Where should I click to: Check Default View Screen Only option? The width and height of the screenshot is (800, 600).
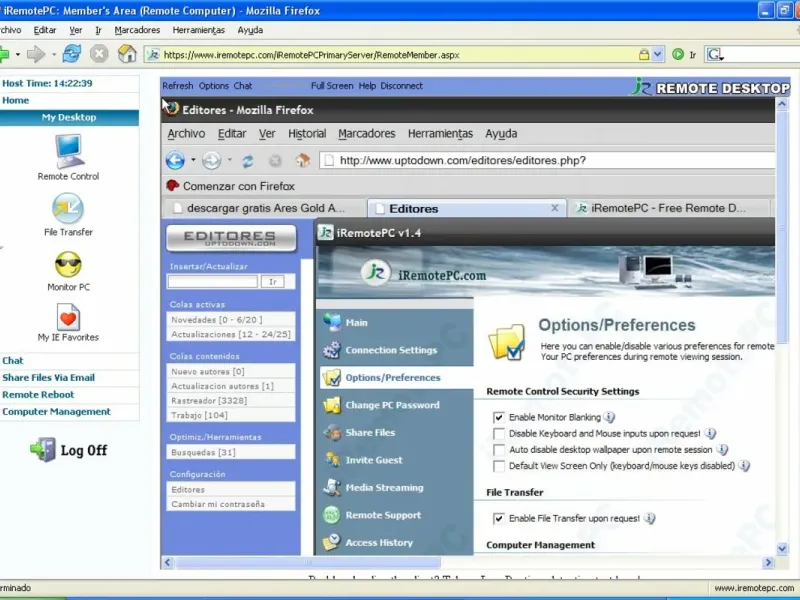coord(498,466)
